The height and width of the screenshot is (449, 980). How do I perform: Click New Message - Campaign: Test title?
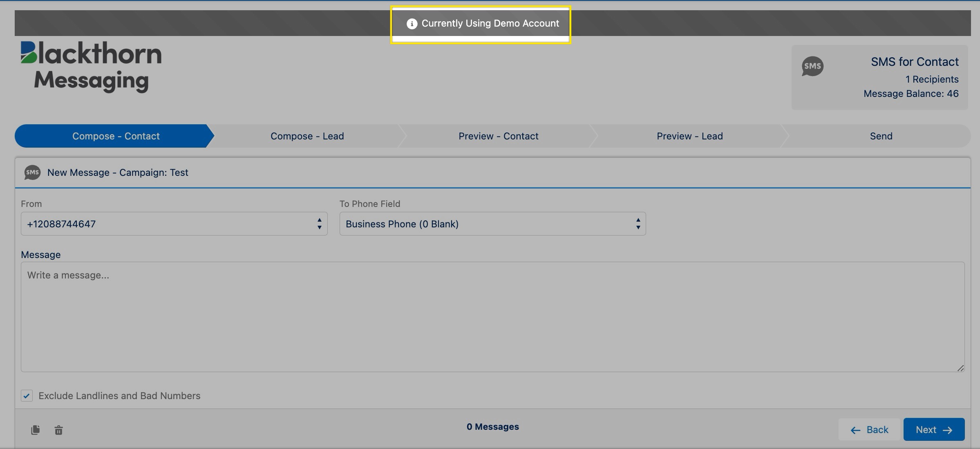point(118,173)
